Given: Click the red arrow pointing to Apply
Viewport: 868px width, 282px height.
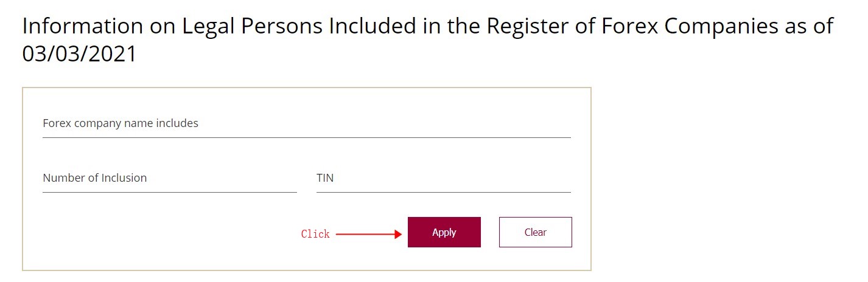Looking at the screenshot, I should pos(365,234).
